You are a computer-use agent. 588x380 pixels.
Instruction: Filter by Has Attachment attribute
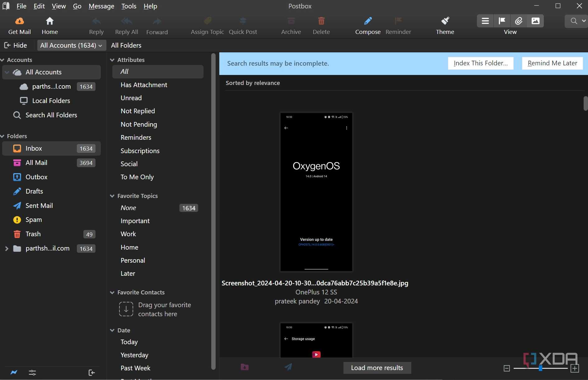click(x=158, y=85)
